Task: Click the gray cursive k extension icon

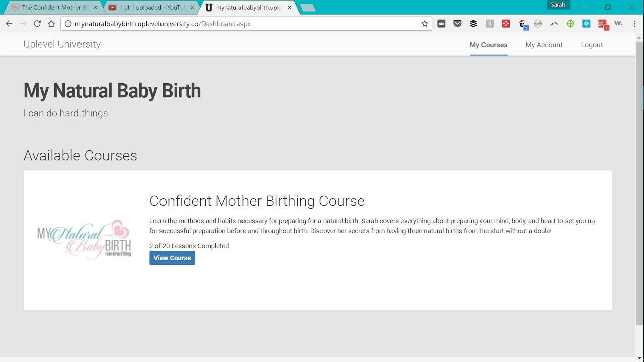Action: pos(490,24)
